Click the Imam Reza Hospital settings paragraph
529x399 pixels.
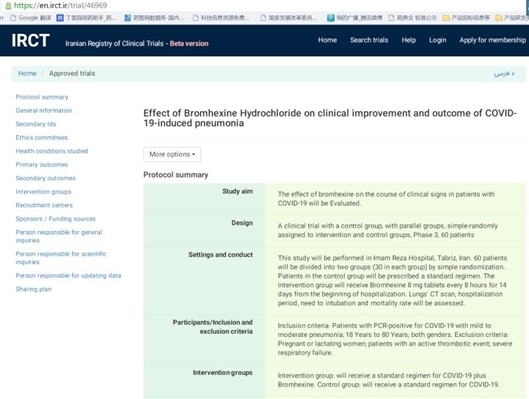(392, 280)
